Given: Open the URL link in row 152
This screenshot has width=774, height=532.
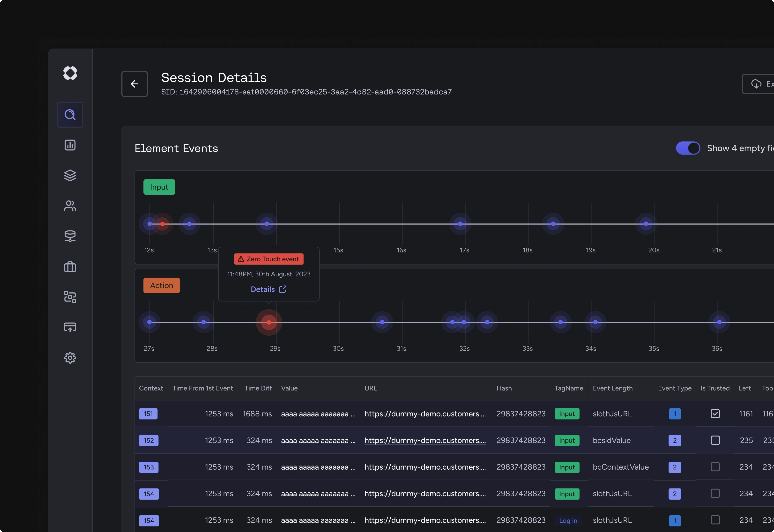Looking at the screenshot, I should [425, 440].
